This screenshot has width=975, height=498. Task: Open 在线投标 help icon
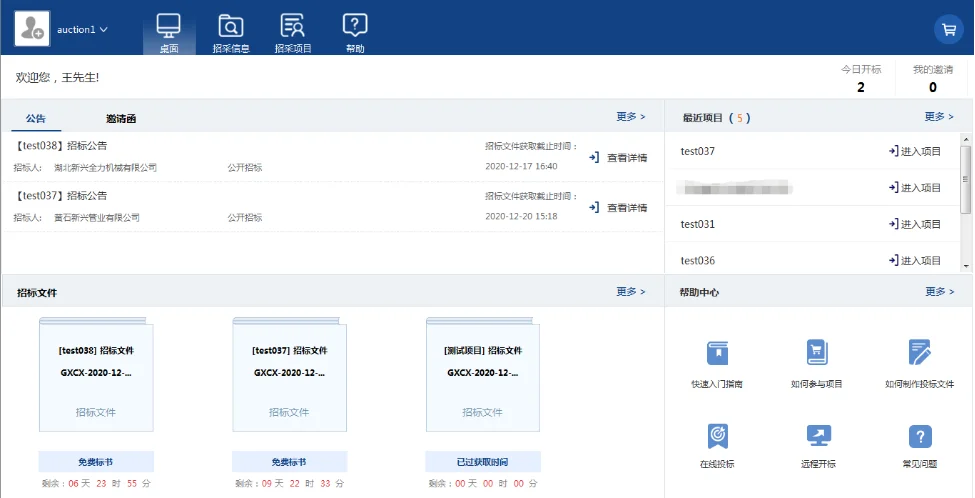tap(717, 436)
